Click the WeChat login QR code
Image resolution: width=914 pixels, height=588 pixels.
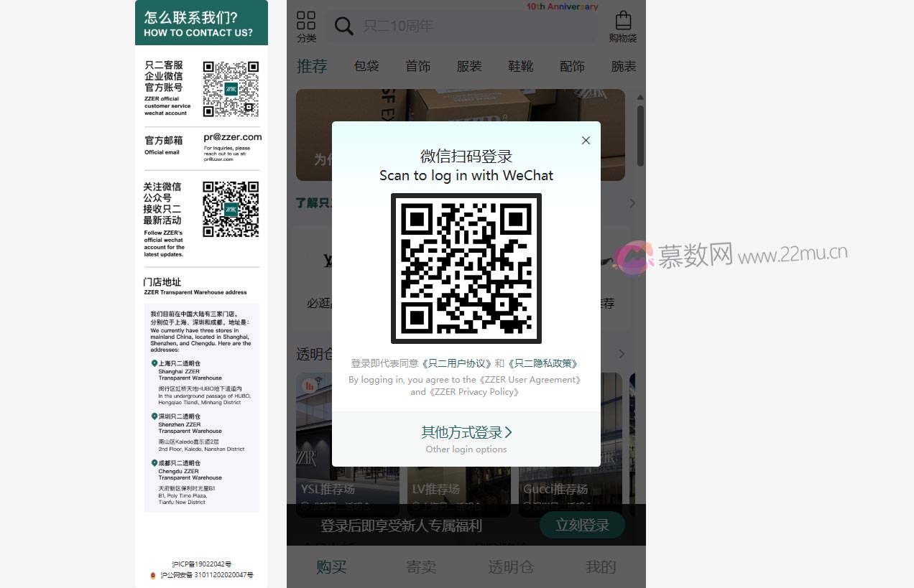tap(466, 269)
